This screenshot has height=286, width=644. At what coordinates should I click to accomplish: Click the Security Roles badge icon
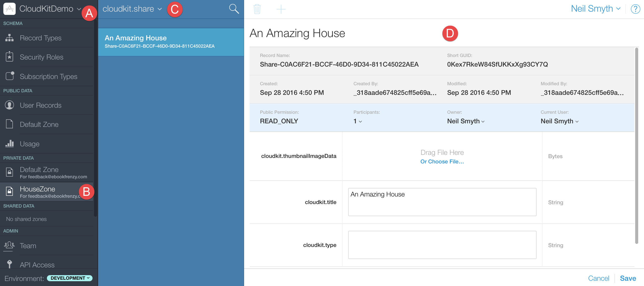pos(9,57)
